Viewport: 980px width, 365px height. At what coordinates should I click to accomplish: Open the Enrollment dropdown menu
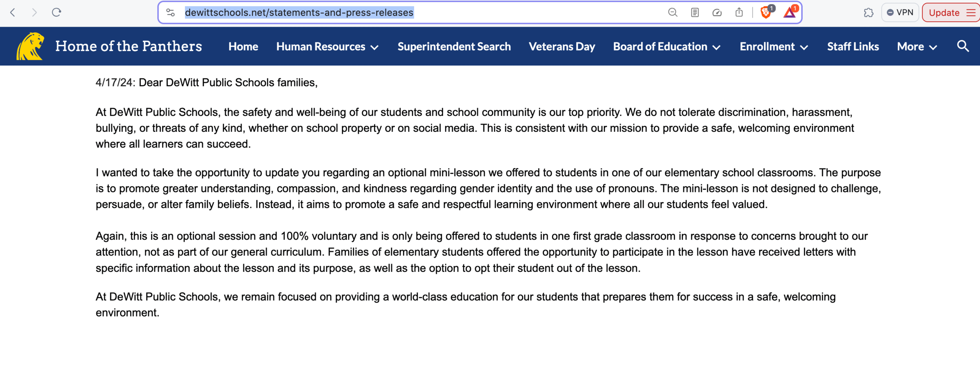pyautogui.click(x=774, y=47)
